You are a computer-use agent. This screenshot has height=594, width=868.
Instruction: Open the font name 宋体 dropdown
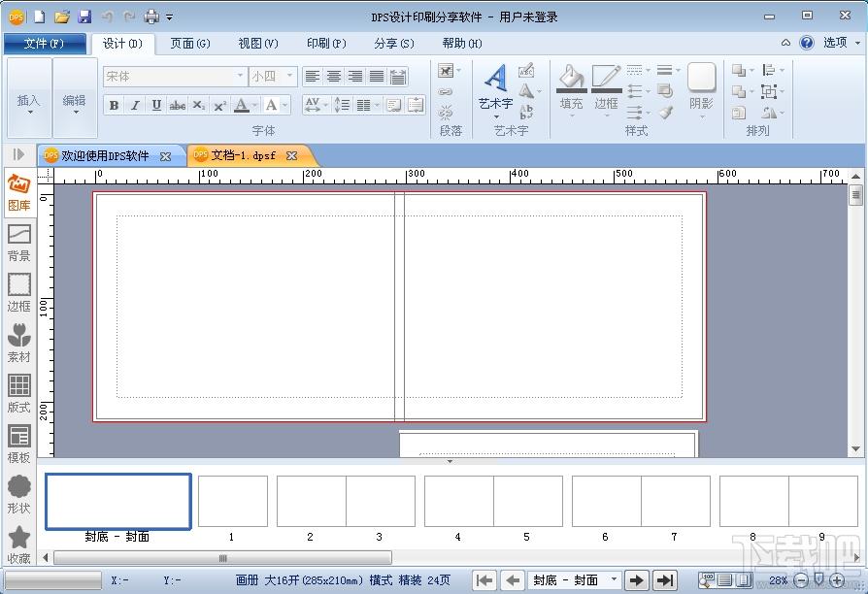240,76
